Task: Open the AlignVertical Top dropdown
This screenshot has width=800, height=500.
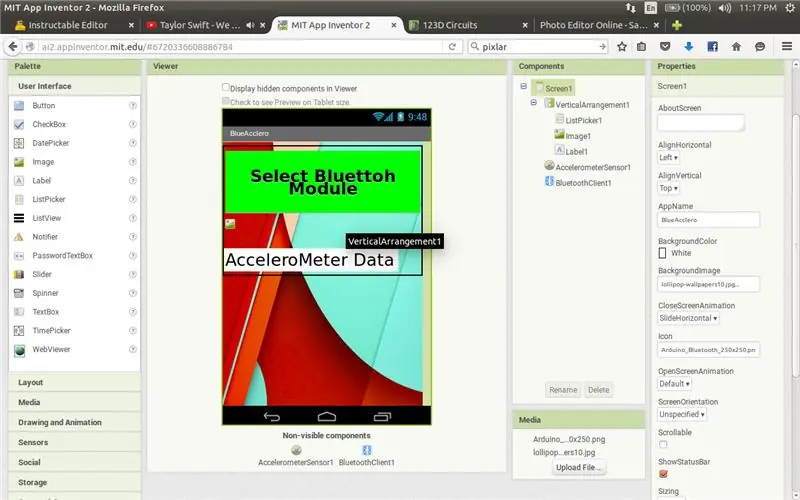Action: (x=668, y=188)
